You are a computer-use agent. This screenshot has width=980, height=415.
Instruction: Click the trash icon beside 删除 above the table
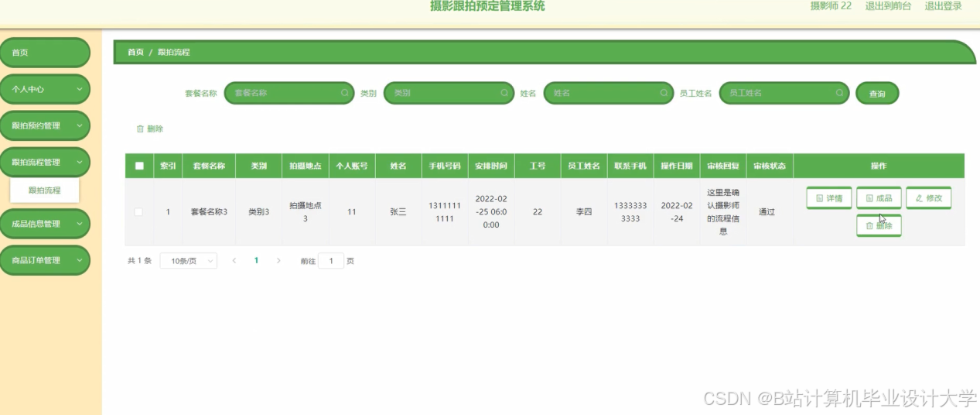140,129
